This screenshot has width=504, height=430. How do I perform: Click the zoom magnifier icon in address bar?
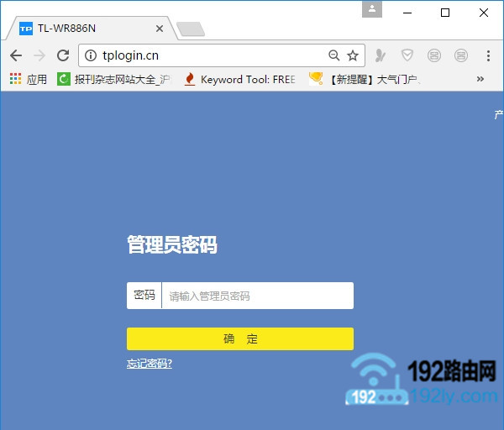(333, 55)
